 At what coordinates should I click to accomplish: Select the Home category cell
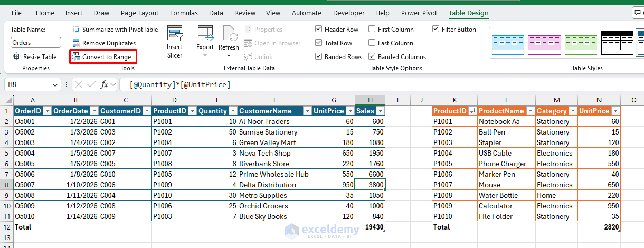(556, 195)
